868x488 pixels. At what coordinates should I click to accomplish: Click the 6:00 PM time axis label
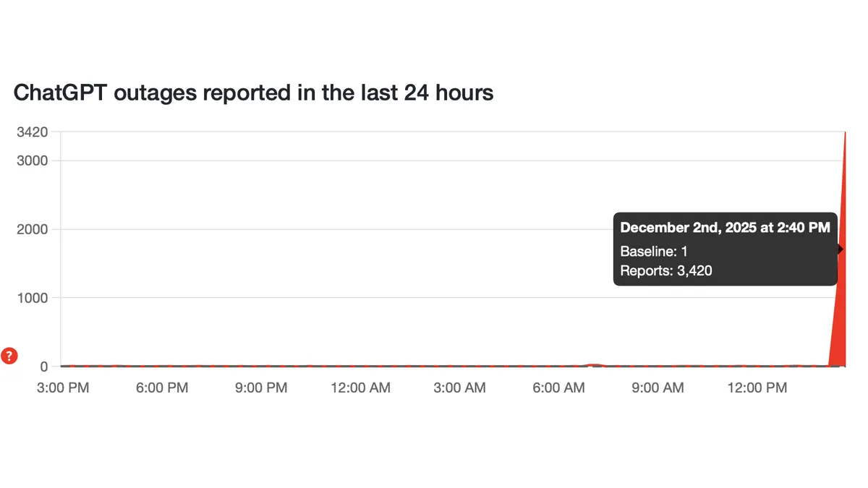pos(161,388)
